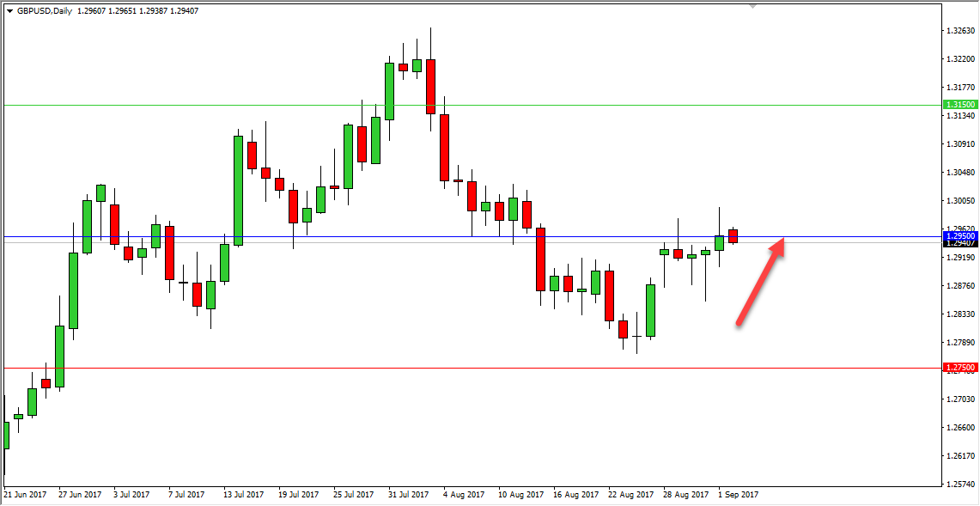Screen dimensions: 980x506
Task: Click the open price value 1.29607
Action: [91, 11]
